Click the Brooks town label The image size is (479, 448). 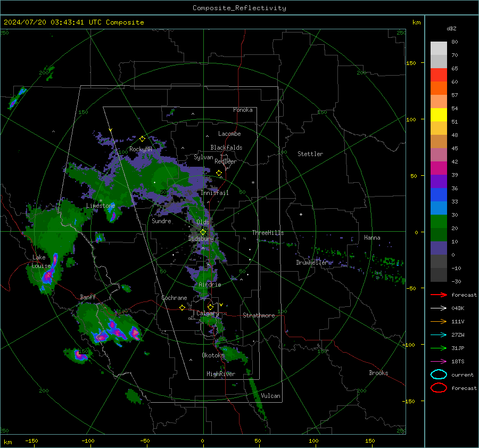[378, 373]
